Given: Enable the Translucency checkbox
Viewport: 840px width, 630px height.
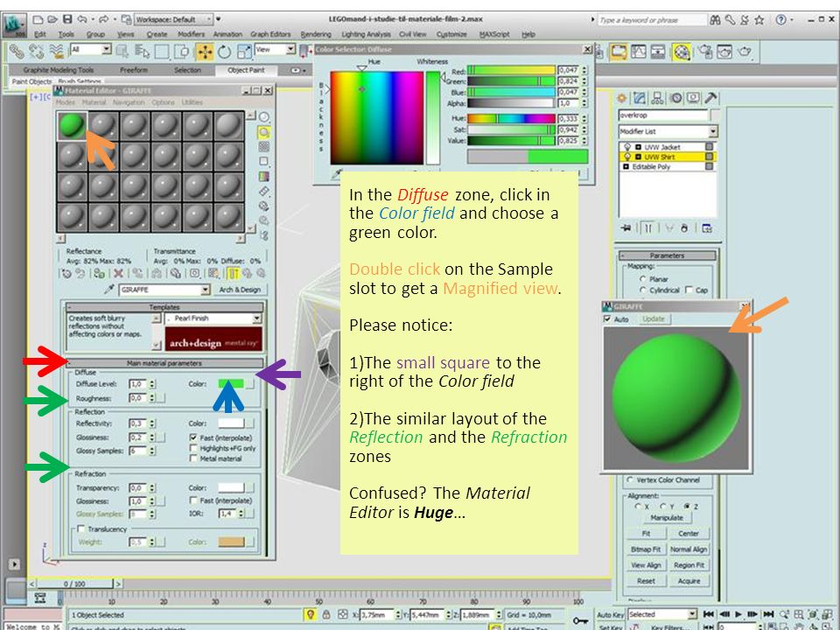Looking at the screenshot, I should [x=80, y=528].
